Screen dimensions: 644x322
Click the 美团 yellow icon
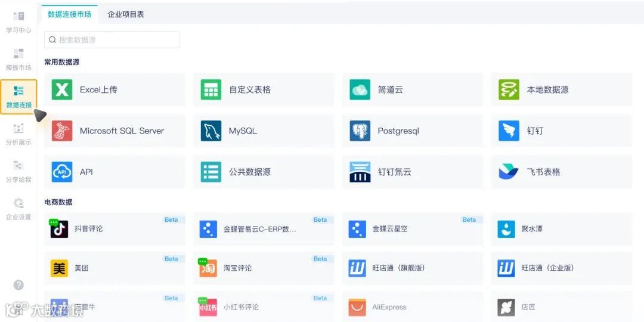click(x=59, y=268)
